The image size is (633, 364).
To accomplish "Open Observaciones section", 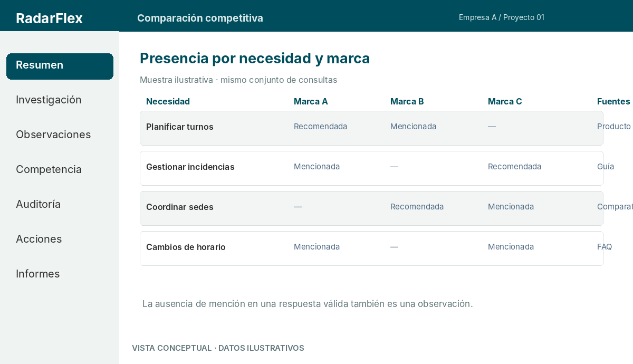I will tap(53, 135).
